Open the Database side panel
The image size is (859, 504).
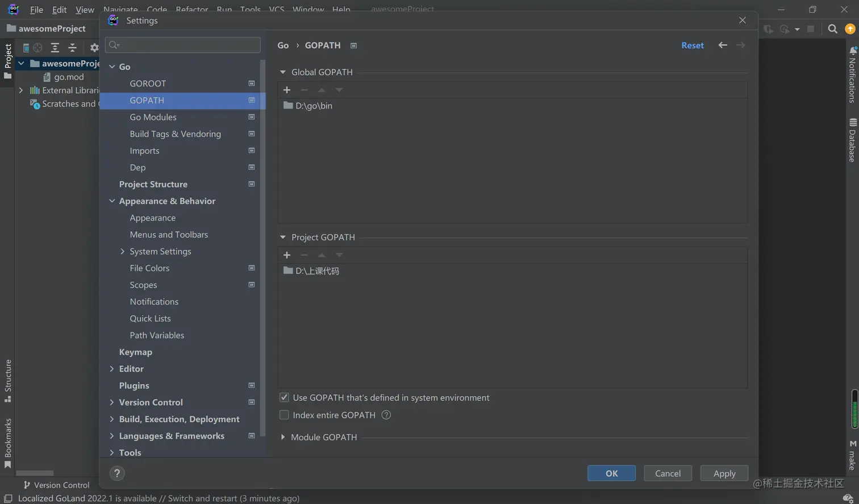pos(852,140)
